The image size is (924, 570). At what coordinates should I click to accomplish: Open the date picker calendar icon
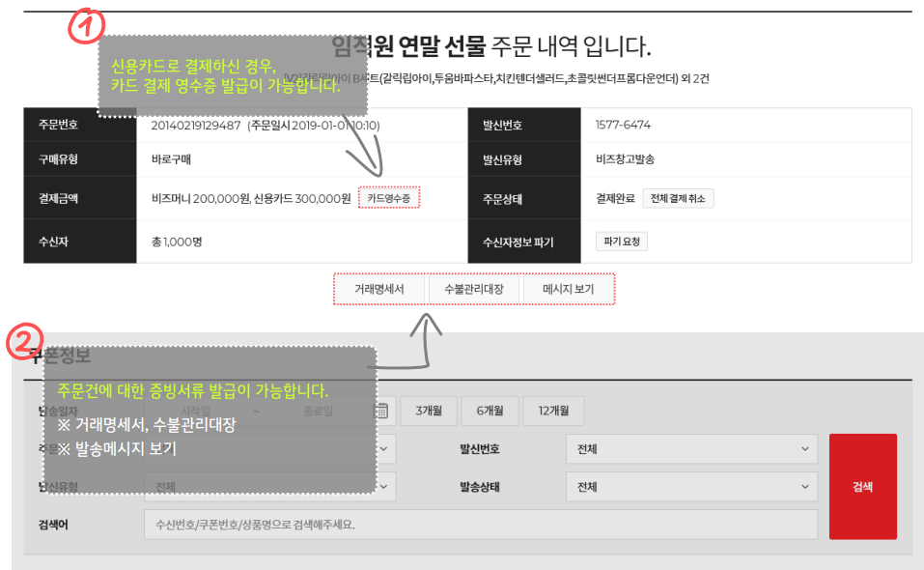(381, 411)
